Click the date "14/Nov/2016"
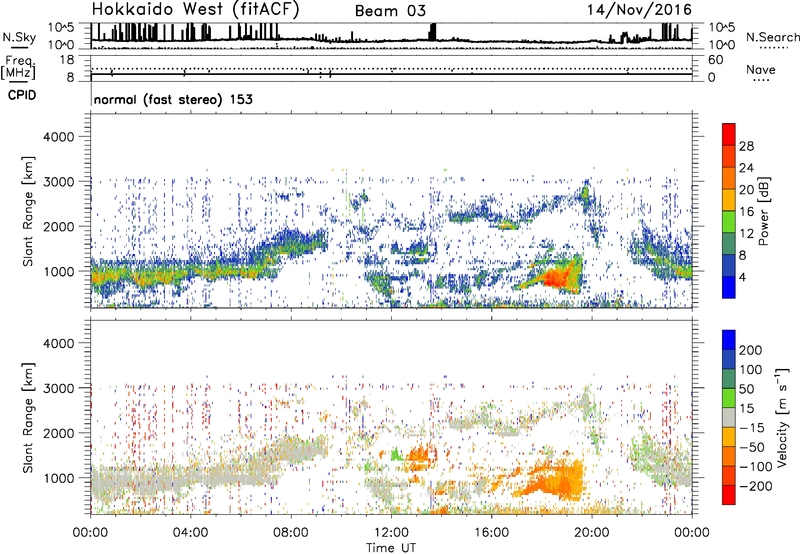800x554 pixels. 639,9
